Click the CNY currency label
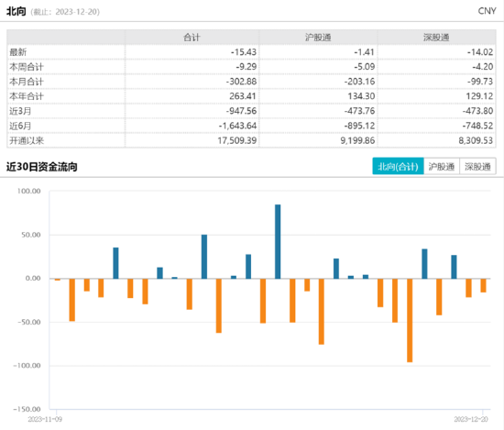Screen dimensions: 504x430 487,11
